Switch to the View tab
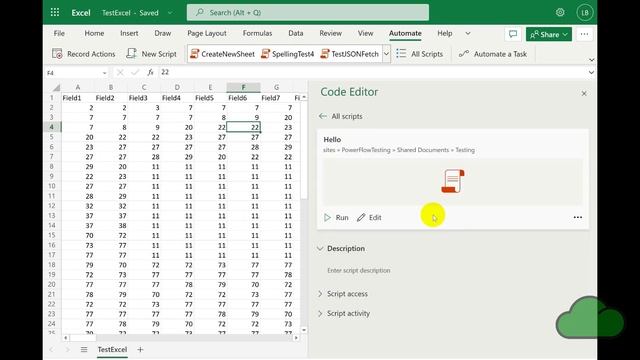This screenshot has width=640, height=360. tap(365, 33)
